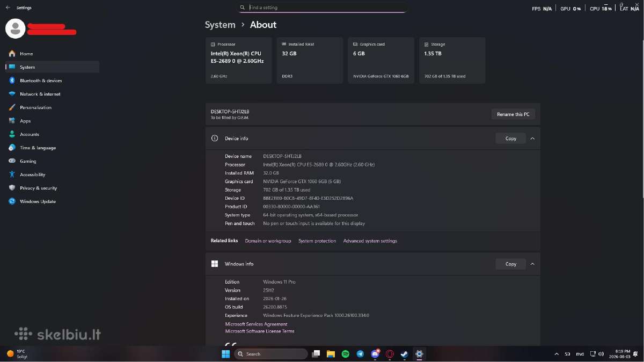Click the ENG language indicator
644x362 pixels.
(x=580, y=354)
